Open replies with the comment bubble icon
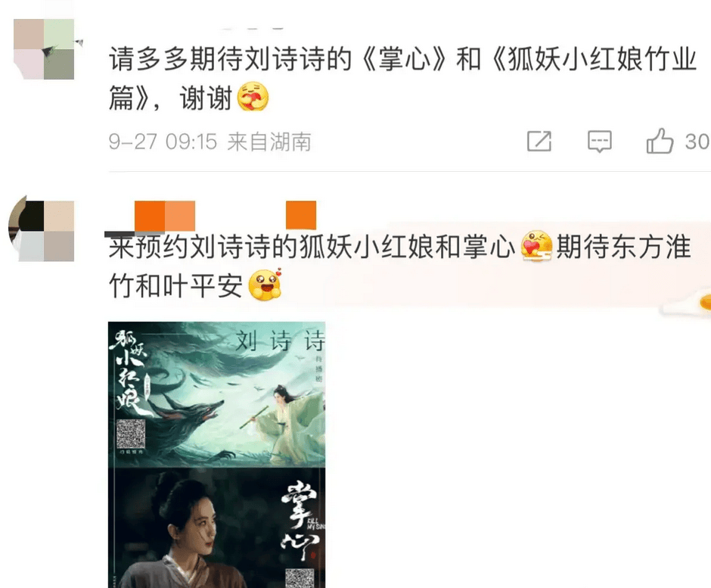The width and height of the screenshot is (711, 588). (x=600, y=142)
